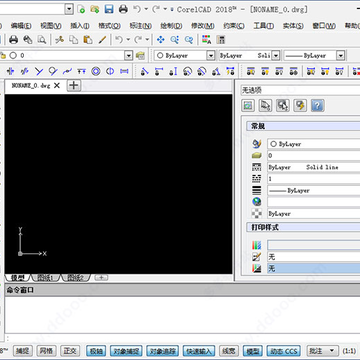Click the add sheet plus button after 图纸2
The width and height of the screenshot is (360, 360).
coord(101,277)
